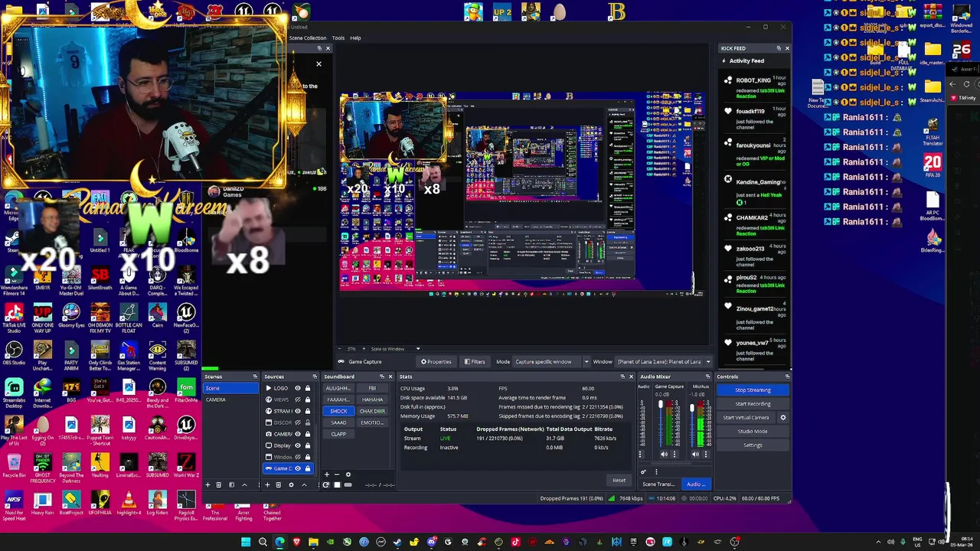The width and height of the screenshot is (980, 551).
Task: Open Discord from the taskbar
Action: click(431, 543)
